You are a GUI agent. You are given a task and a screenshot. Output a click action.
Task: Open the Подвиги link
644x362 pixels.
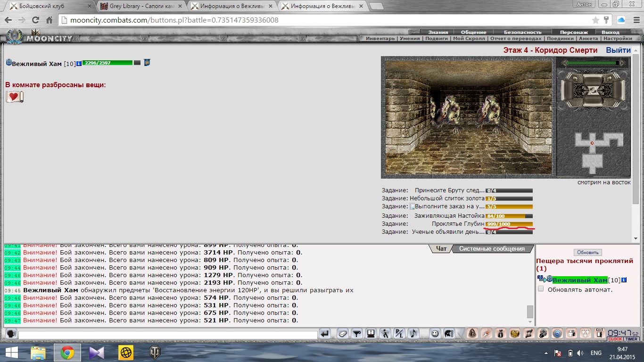tap(437, 39)
